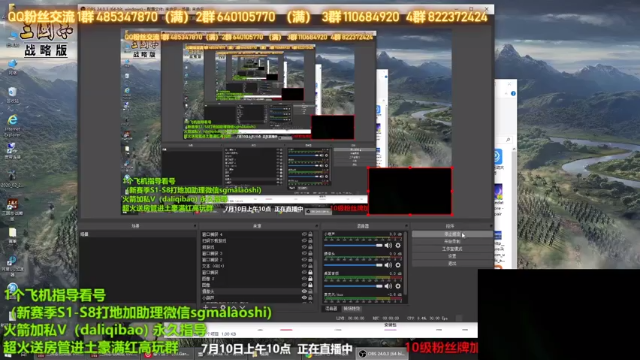
Task: Lock the 窗口捕获 4 source
Action: coord(310,234)
